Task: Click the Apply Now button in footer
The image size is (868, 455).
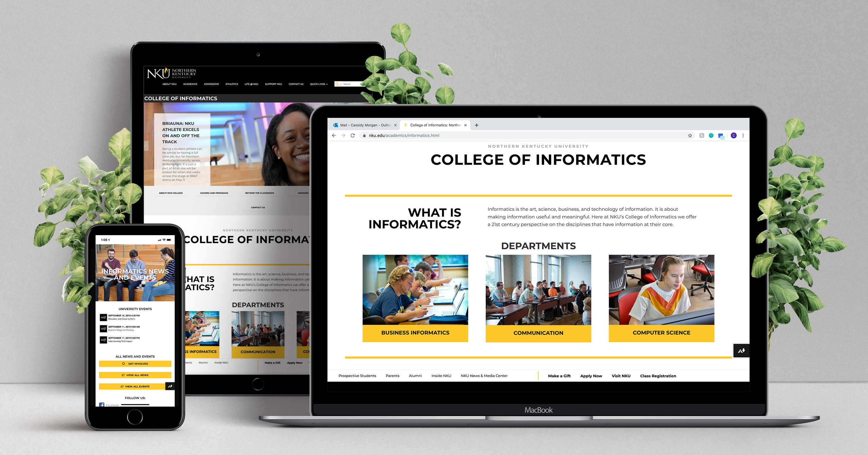Action: pos(591,375)
